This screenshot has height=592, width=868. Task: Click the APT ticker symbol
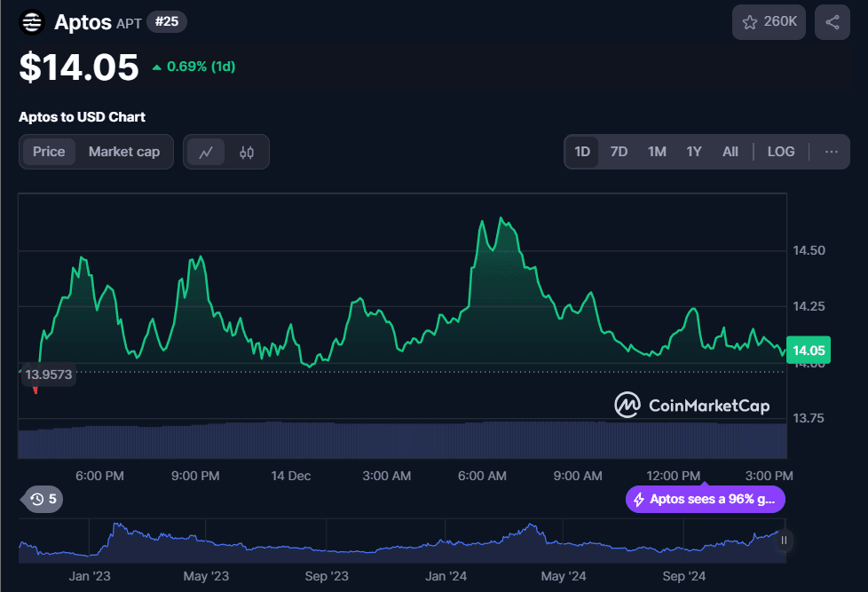tap(129, 23)
